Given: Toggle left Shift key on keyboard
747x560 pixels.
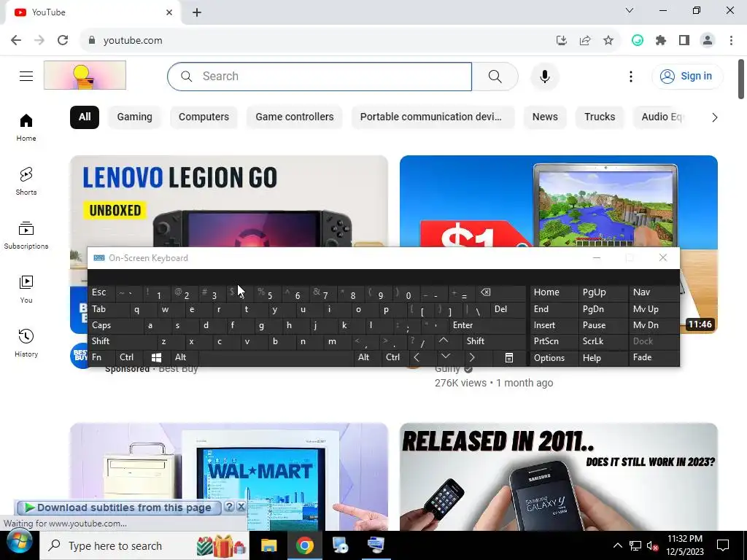Looking at the screenshot, I should point(123,341).
